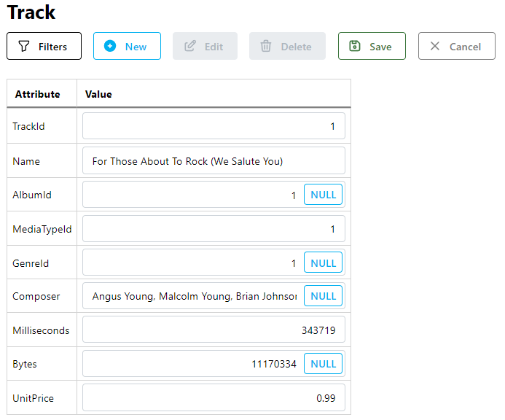Set AlbumId to NULL

click(323, 195)
